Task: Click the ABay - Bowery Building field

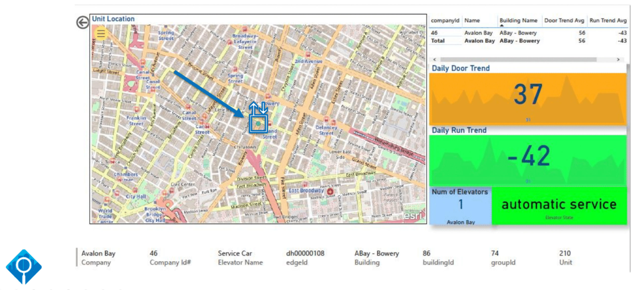Action: pos(377,258)
